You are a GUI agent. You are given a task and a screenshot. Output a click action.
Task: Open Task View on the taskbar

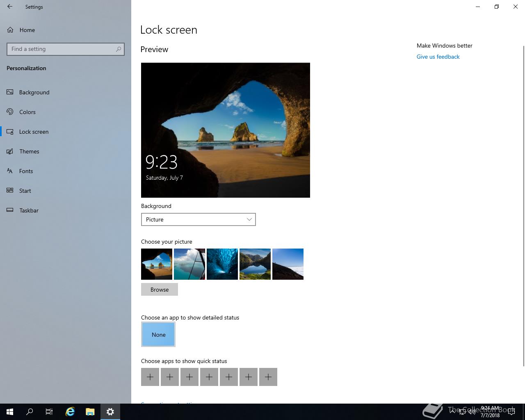(x=49, y=412)
